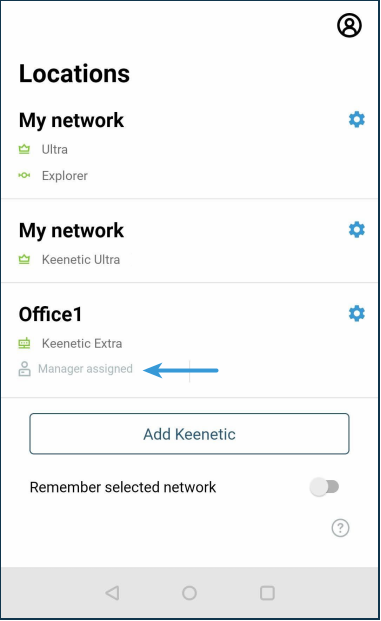This screenshot has height=621, width=381.
Task: Open settings gear for Office1 location
Action: [356, 313]
